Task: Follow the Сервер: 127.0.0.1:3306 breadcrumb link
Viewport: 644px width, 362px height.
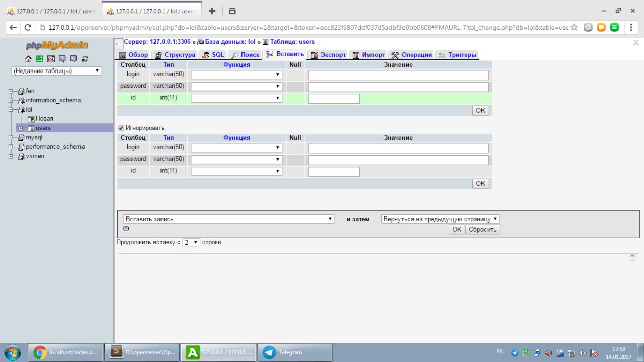Action: click(157, 42)
